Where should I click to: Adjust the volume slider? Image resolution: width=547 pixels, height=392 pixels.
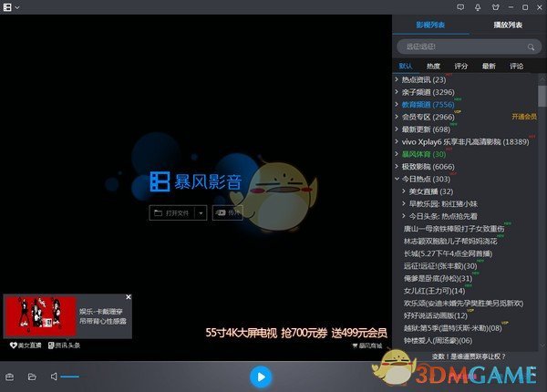69,377
